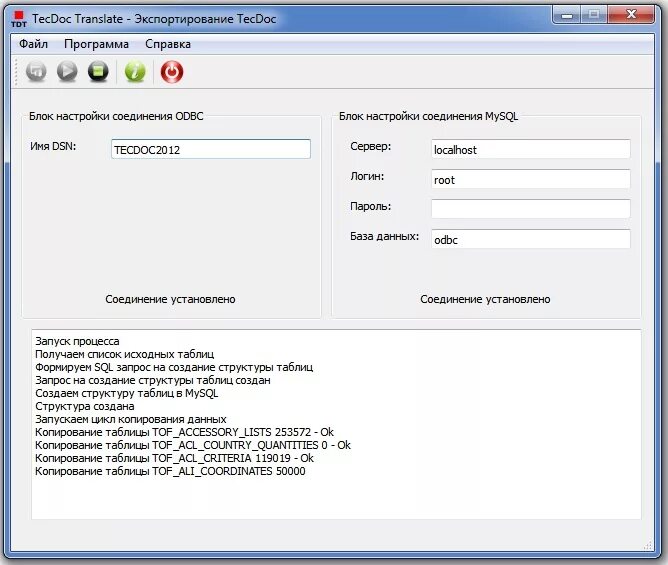Click the 'Сервер:' label

coord(371,146)
